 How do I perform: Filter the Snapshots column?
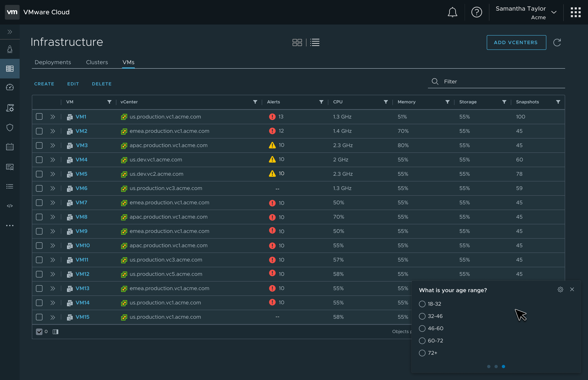[558, 102]
